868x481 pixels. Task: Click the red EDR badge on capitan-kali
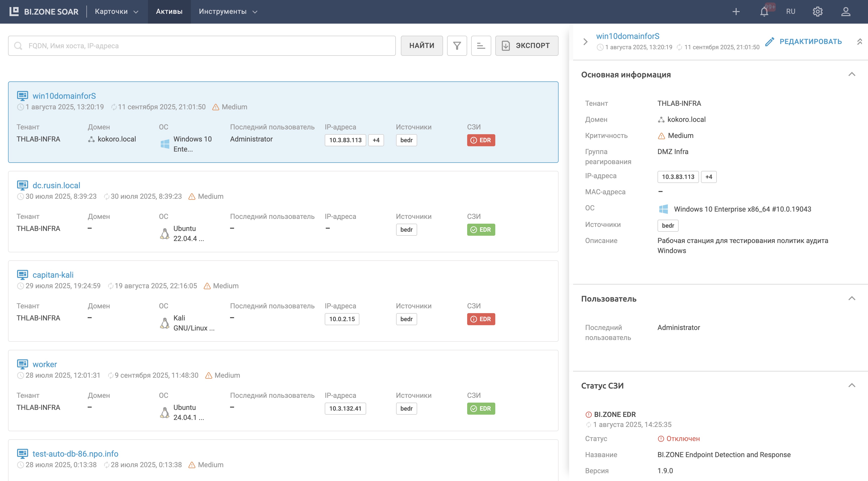coord(481,319)
